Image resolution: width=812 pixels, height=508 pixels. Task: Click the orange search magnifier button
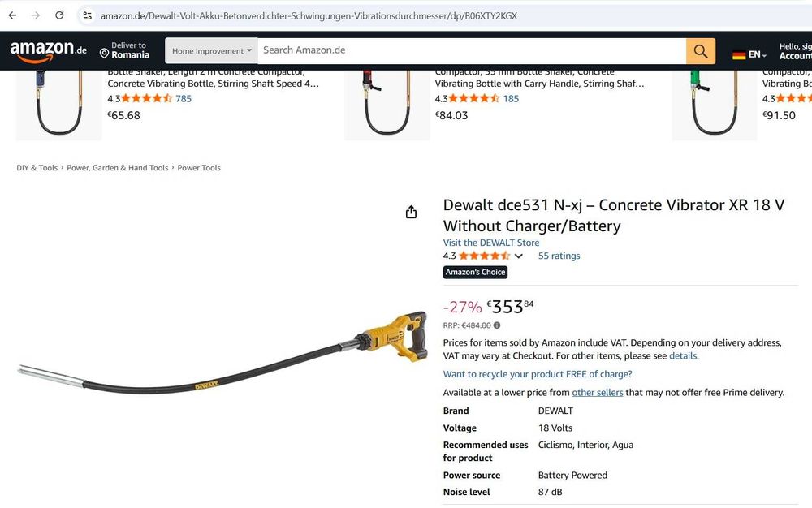(701, 50)
